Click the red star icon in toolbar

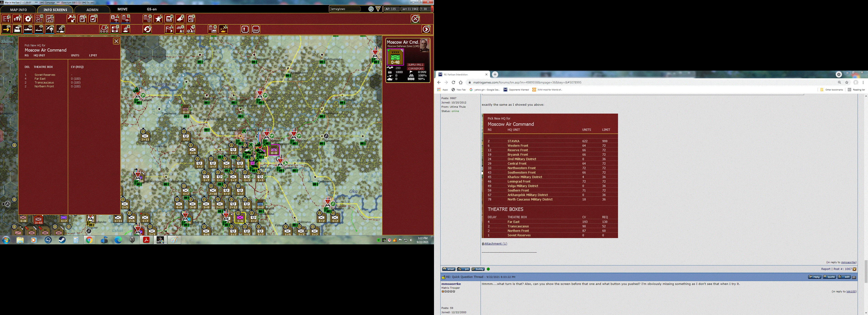point(158,19)
